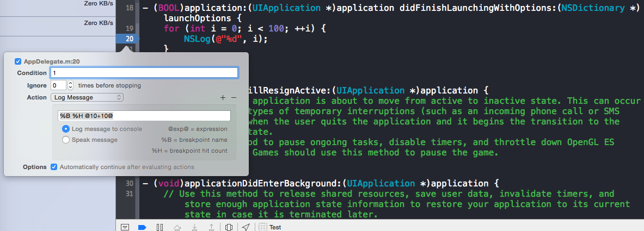Deactivate breakpoints in debug bar
The width and height of the screenshot is (644, 231).
142,227
